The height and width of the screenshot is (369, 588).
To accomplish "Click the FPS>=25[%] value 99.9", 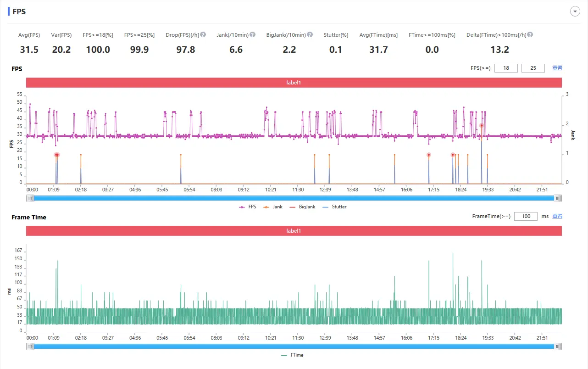I will coord(139,50).
